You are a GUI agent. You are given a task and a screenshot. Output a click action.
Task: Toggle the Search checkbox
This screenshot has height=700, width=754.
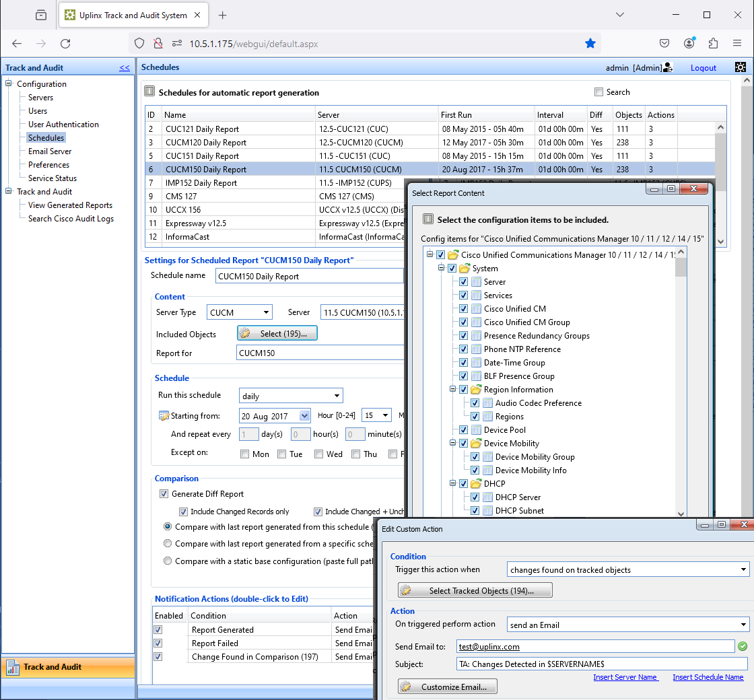[598, 92]
